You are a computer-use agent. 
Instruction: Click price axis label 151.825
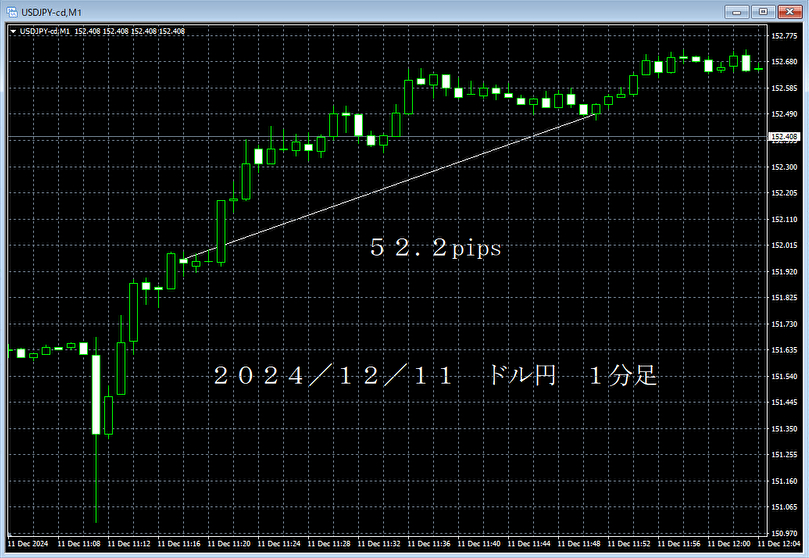click(784, 298)
